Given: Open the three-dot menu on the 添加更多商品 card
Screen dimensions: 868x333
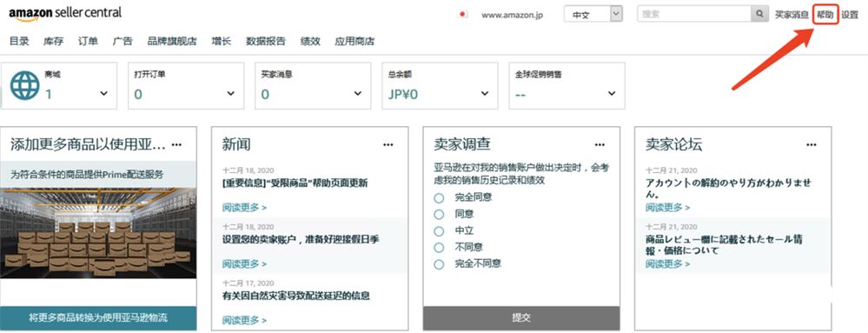Looking at the screenshot, I should click(x=176, y=144).
